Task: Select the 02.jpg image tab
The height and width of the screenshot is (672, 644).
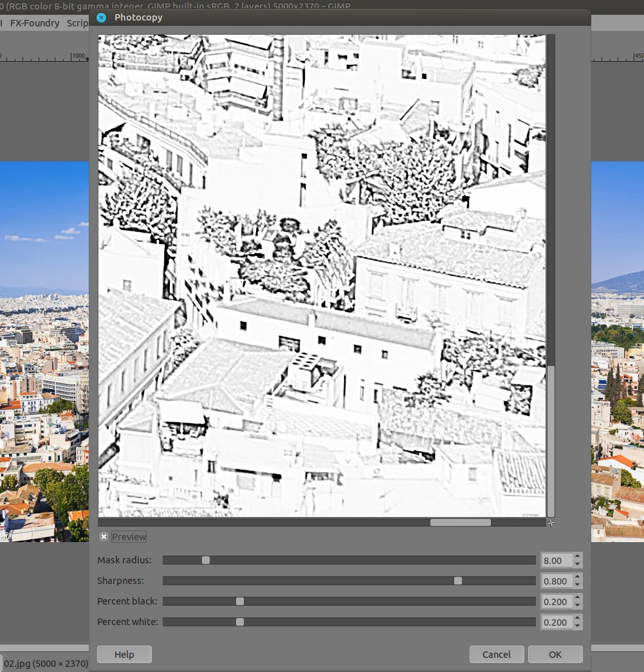Action: [x=45, y=662]
